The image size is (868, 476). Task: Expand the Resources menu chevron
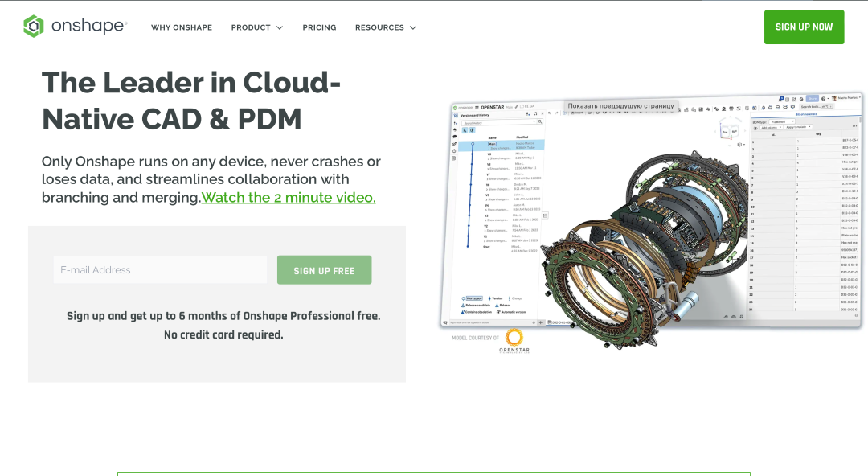coord(413,27)
